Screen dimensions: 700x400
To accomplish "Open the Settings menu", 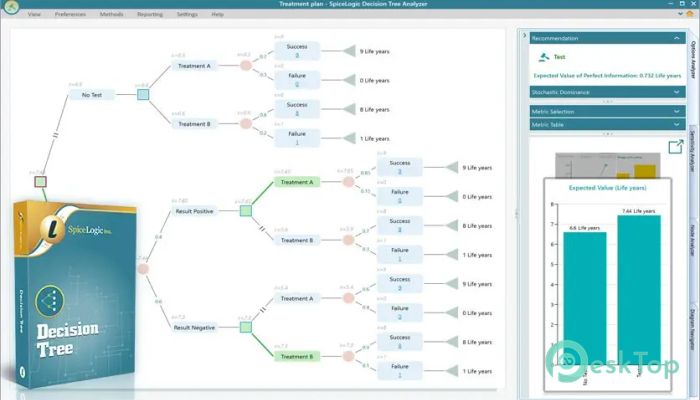I will [187, 14].
